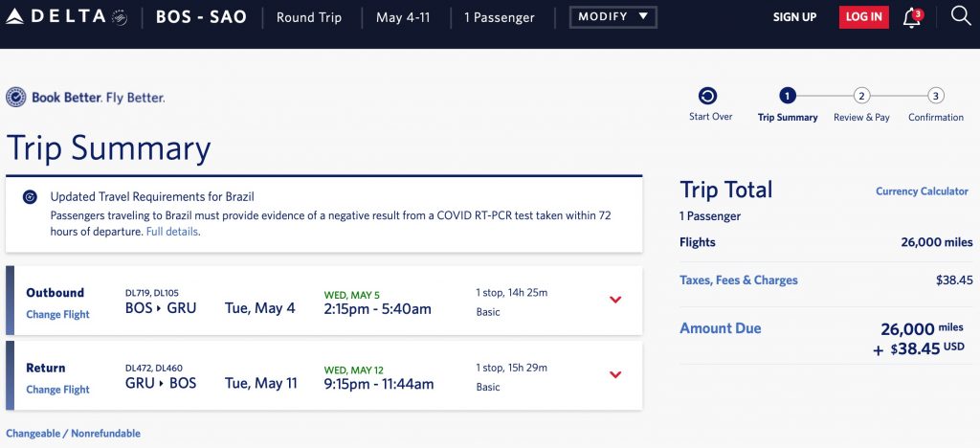The height and width of the screenshot is (448, 980).
Task: Click the Changeable / Nonrefundable link
Action: 73,434
